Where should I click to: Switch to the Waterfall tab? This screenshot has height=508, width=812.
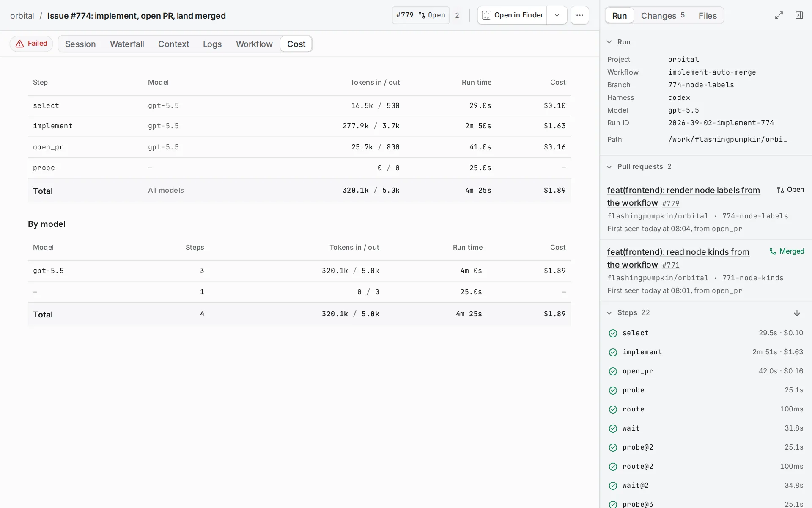click(127, 44)
